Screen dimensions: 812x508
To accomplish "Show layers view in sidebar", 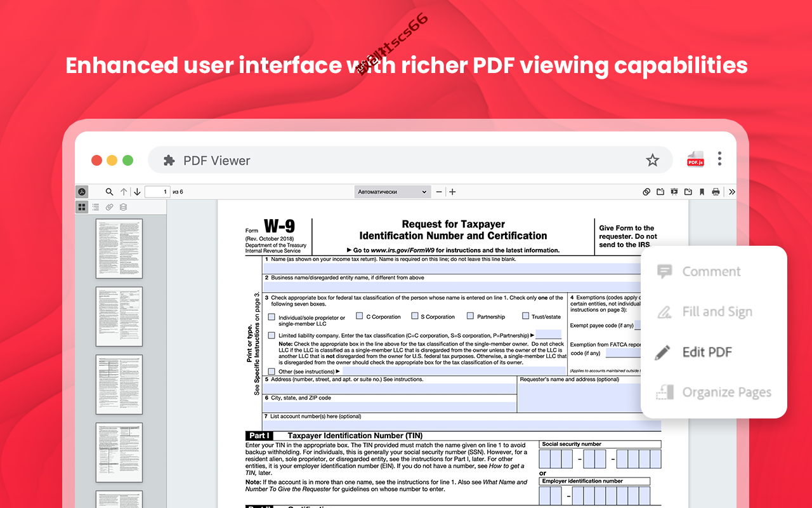I will [x=124, y=207].
